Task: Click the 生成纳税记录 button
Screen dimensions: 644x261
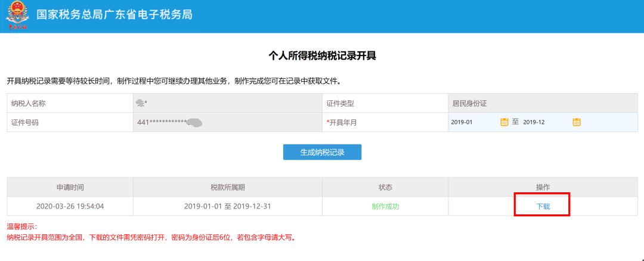Action: tap(322, 152)
